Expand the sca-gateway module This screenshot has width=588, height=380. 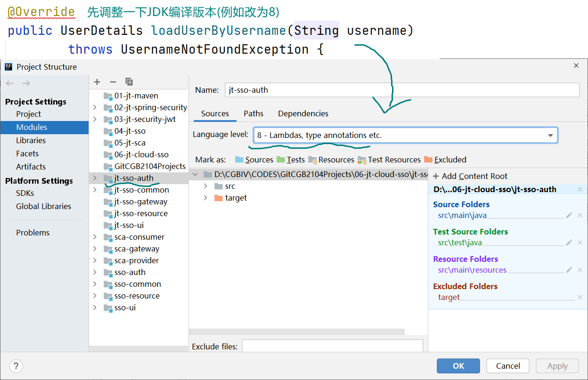coord(95,249)
